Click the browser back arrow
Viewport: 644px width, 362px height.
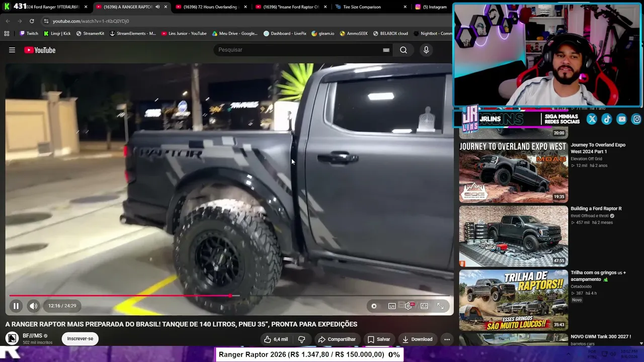coord(8,21)
